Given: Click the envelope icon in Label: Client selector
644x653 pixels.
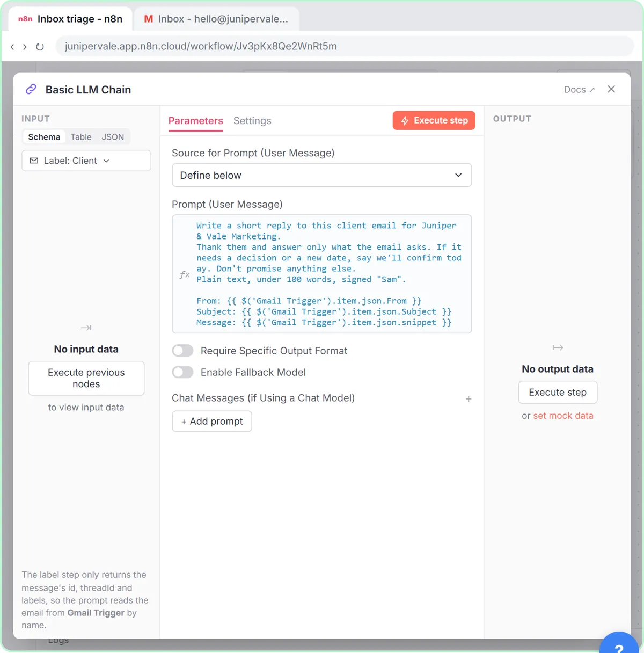Looking at the screenshot, I should [x=34, y=161].
